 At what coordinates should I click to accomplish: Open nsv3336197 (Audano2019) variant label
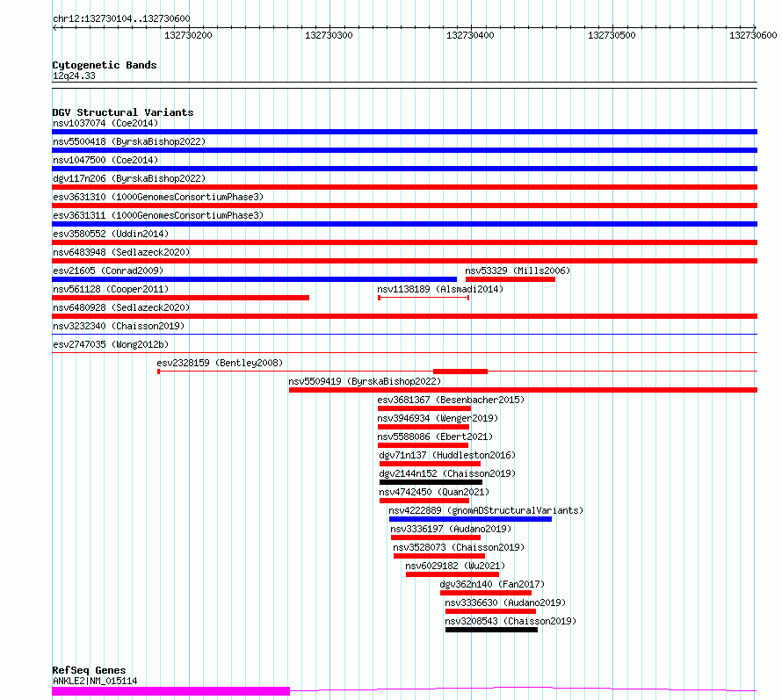tap(451, 529)
